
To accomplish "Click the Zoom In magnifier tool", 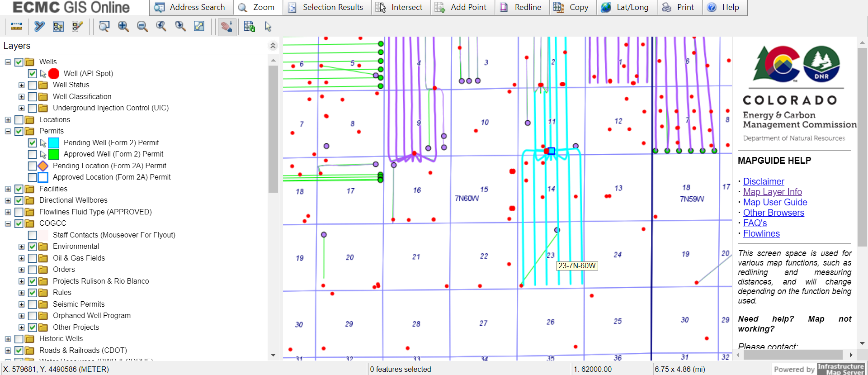I will 123,27.
